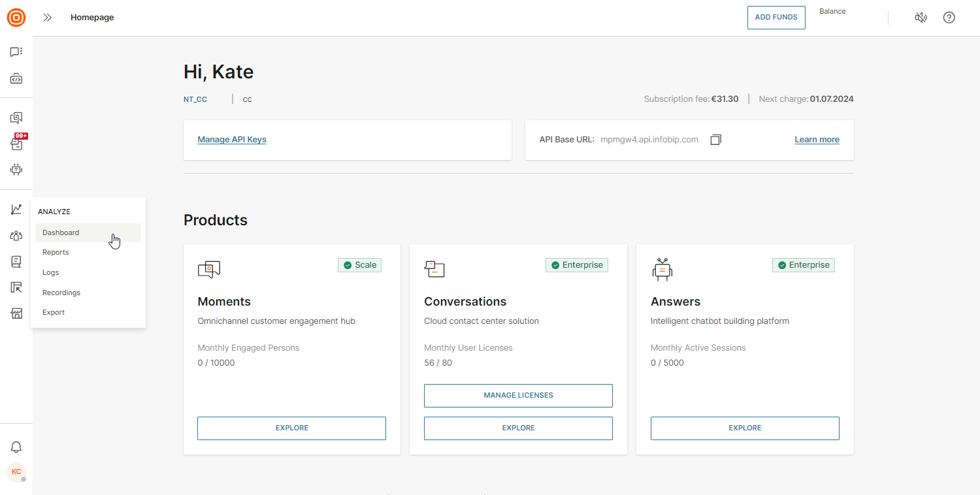
Task: Expand the sidebar with double chevron
Action: (47, 18)
